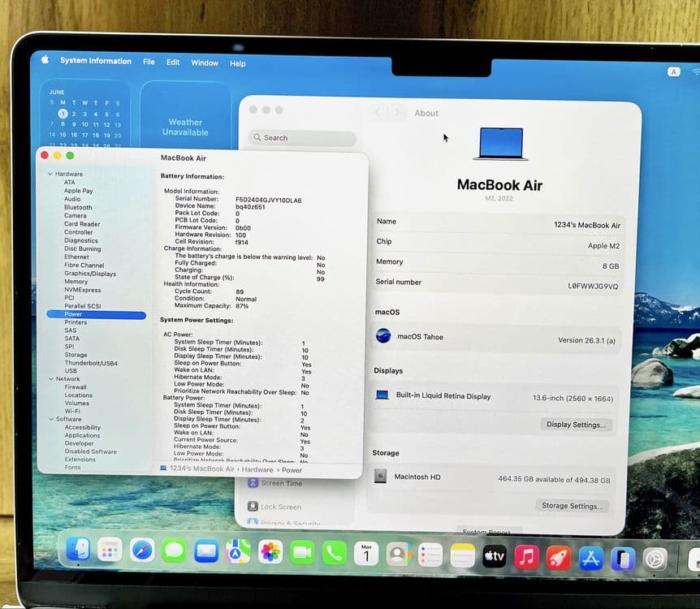The image size is (700, 609).
Task: Collapse the Network section in the sidebar
Action: pyautogui.click(x=51, y=378)
